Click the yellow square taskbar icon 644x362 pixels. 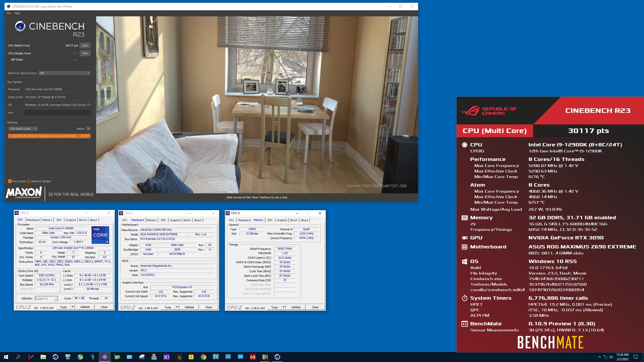(191, 357)
